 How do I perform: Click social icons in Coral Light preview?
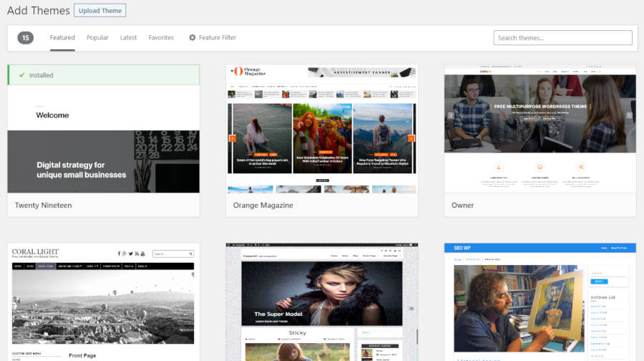[132, 254]
